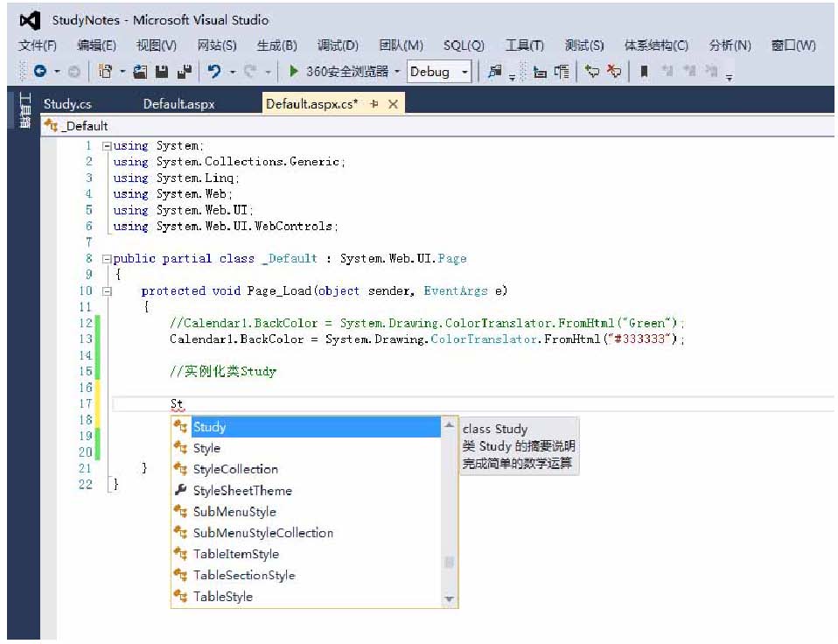Open the 视图(V) menu
This screenshot has width=838, height=644.
(x=157, y=45)
